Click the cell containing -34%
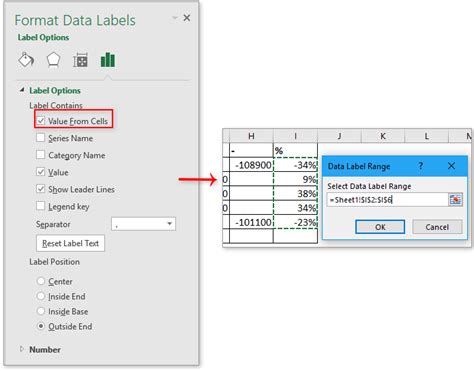 (x=295, y=165)
